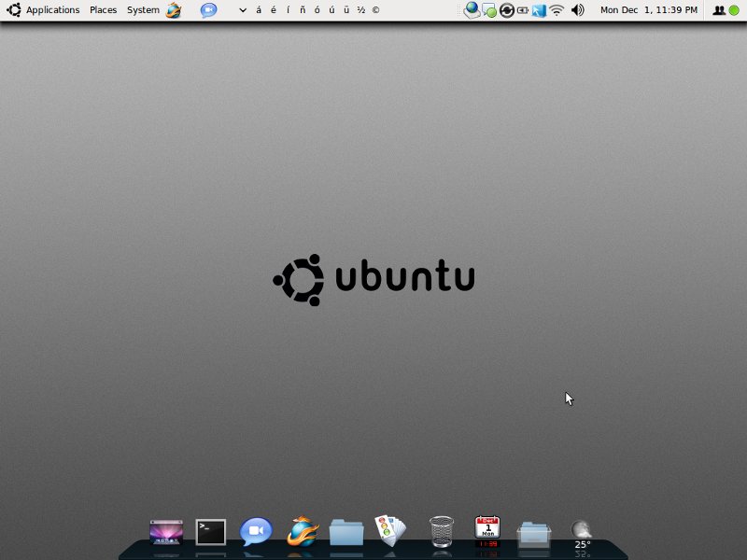Check the battery status indicator
Viewport: 747px width, 560px height.
[x=523, y=10]
